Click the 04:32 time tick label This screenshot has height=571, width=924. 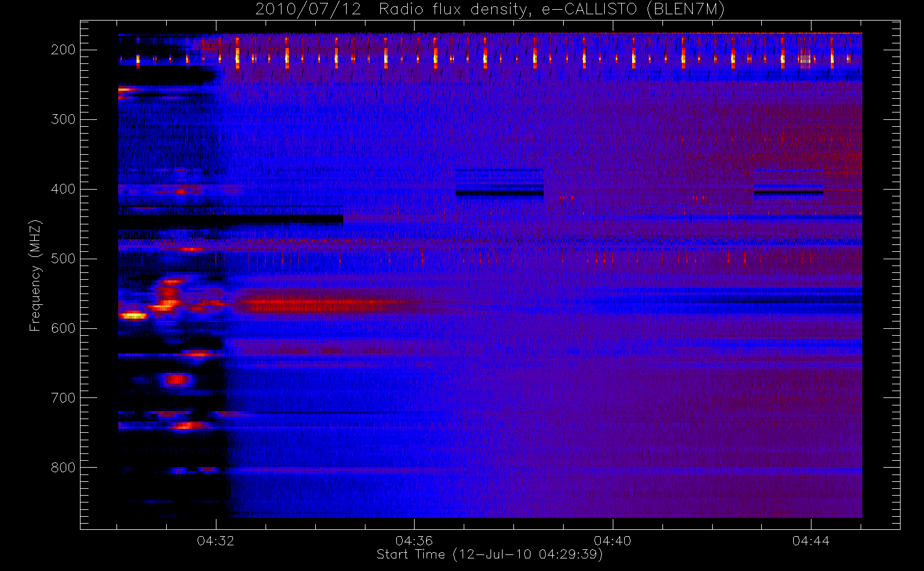tap(216, 541)
